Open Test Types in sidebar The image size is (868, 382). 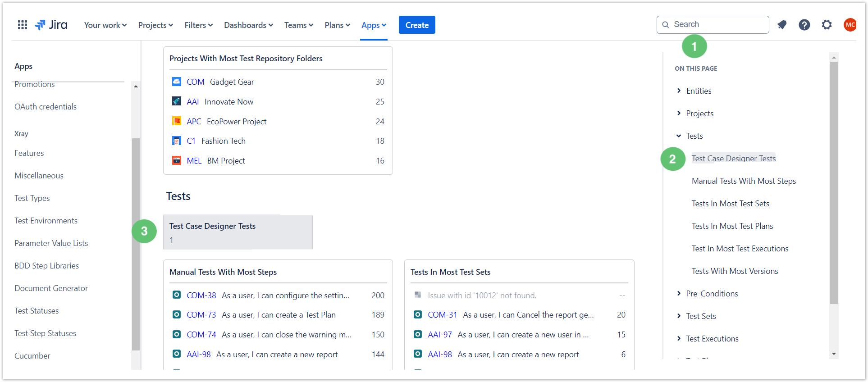point(32,198)
